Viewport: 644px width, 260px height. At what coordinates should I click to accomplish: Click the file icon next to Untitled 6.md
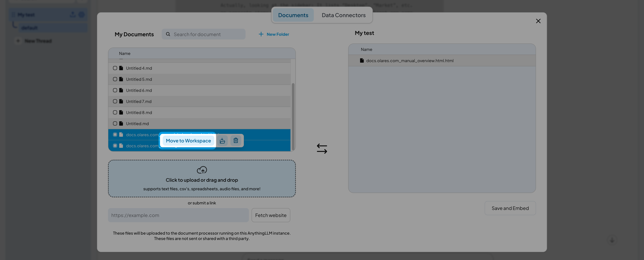(121, 90)
